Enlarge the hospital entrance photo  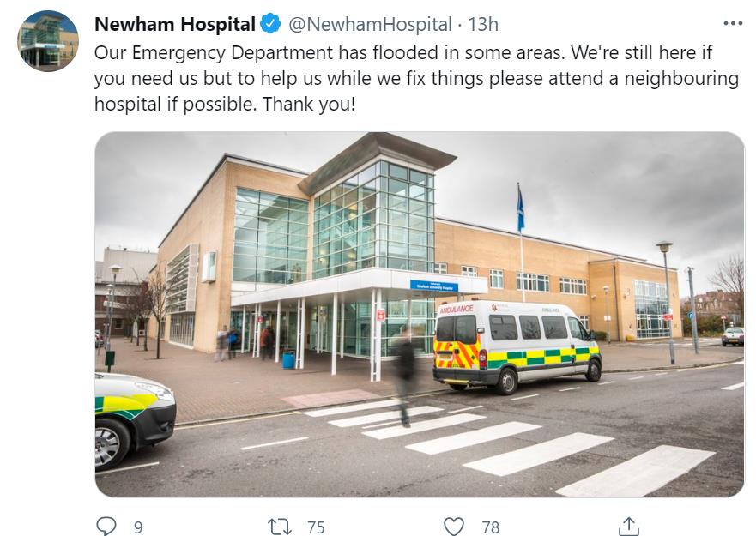click(x=420, y=314)
